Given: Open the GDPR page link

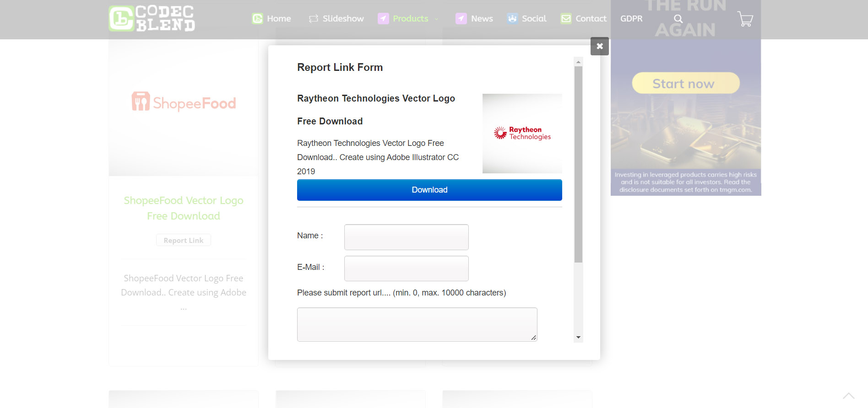Looking at the screenshot, I should point(631,19).
